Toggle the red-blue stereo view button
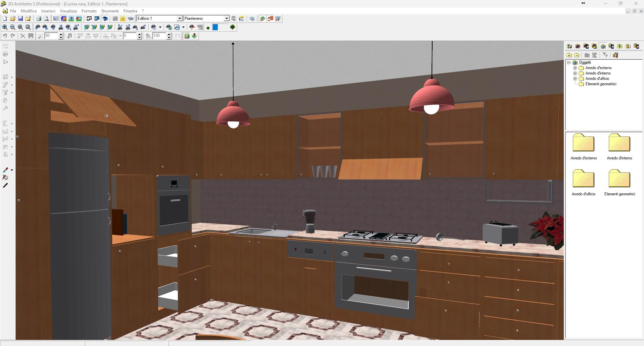The height and width of the screenshot is (346, 644). click(x=79, y=18)
